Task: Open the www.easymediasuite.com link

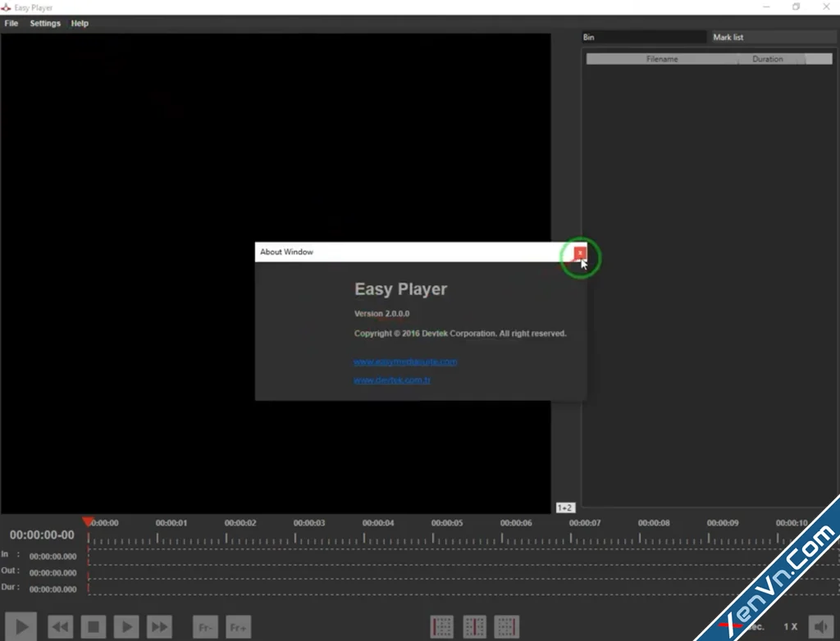Action: (405, 362)
